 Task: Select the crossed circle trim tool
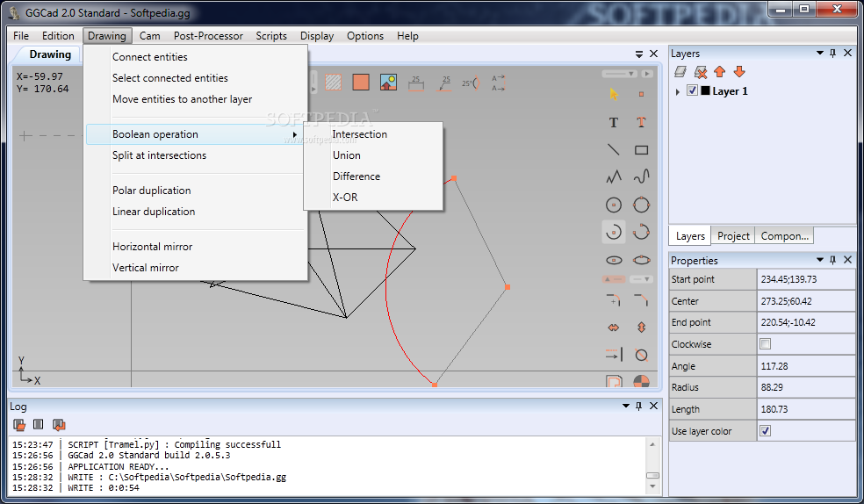641,355
